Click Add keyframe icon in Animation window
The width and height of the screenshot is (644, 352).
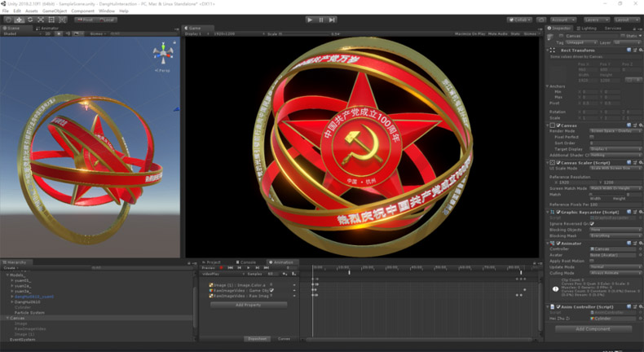285,274
